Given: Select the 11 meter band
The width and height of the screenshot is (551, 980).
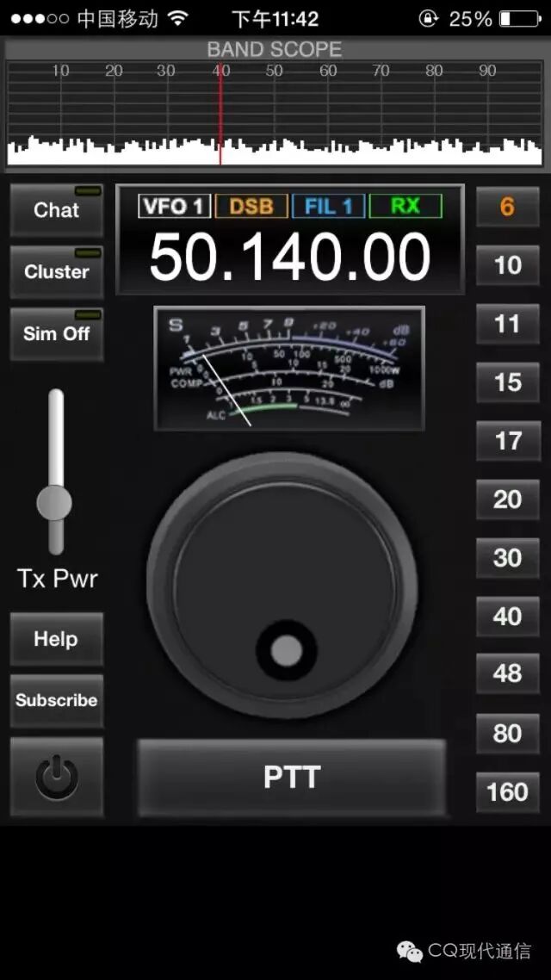Looking at the screenshot, I should click(507, 324).
